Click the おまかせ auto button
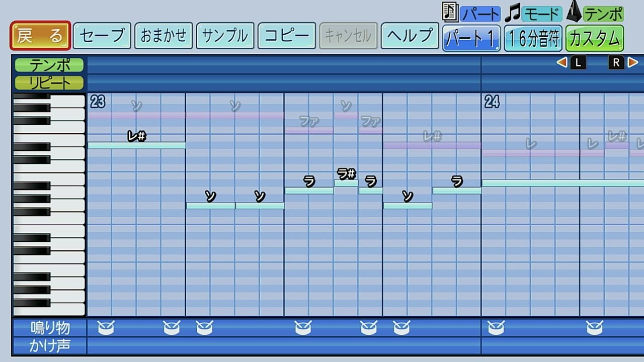The height and width of the screenshot is (362, 644). [164, 36]
